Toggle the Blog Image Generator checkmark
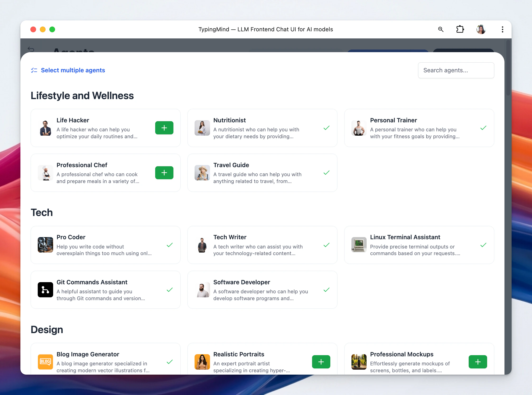The width and height of the screenshot is (532, 395). 170,362
